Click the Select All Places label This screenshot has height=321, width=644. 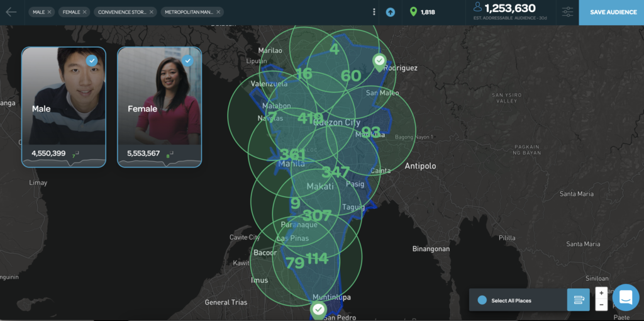[x=511, y=300]
